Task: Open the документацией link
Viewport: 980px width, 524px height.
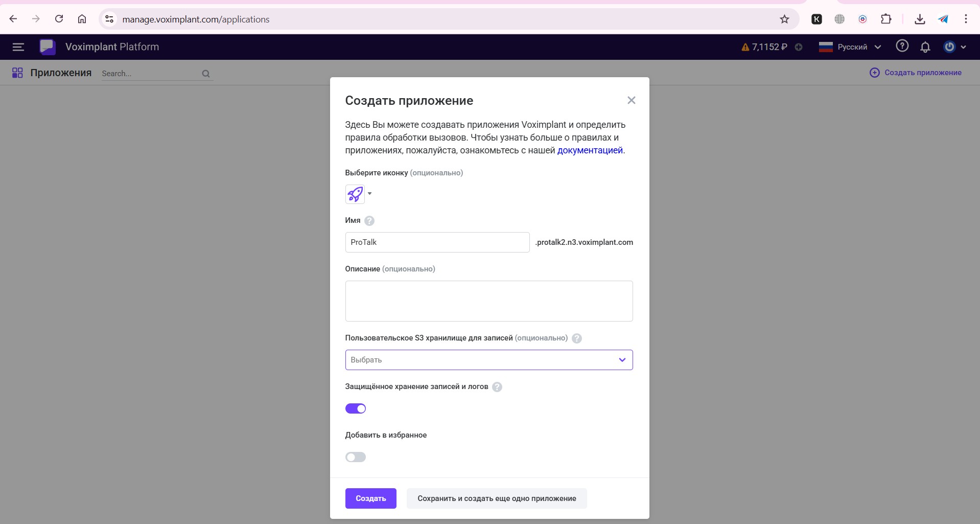Action: pos(590,150)
